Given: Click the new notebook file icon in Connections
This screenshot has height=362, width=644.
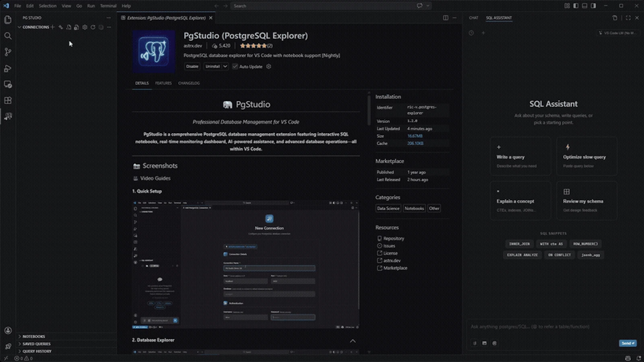Looking at the screenshot, I should coord(68,27).
